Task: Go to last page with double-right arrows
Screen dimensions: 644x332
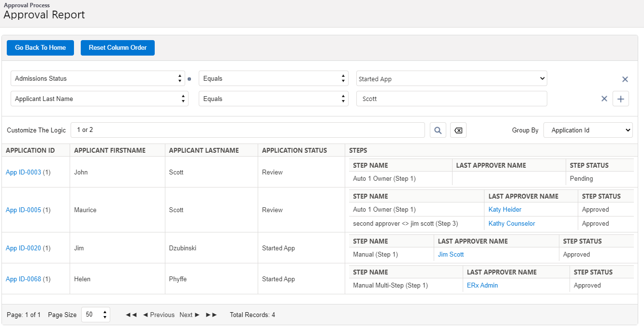Action: (211, 315)
